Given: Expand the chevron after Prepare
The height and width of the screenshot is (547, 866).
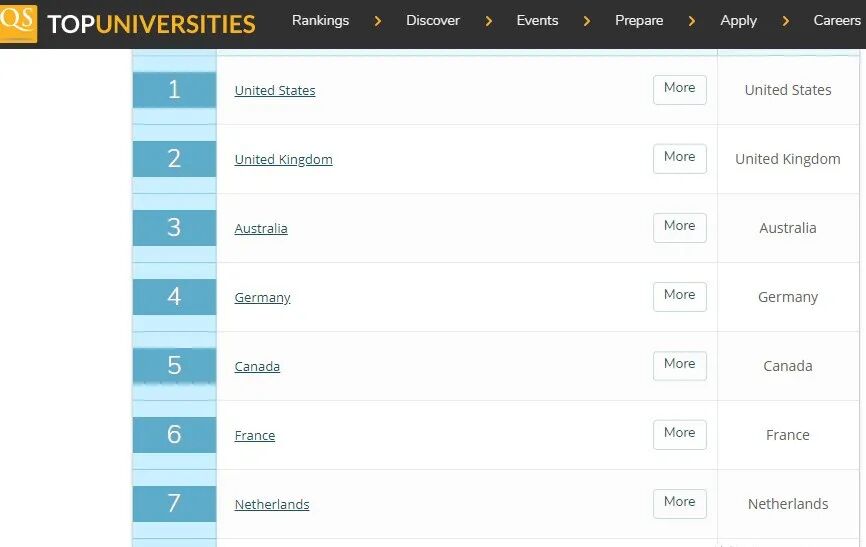Looking at the screenshot, I should point(691,21).
